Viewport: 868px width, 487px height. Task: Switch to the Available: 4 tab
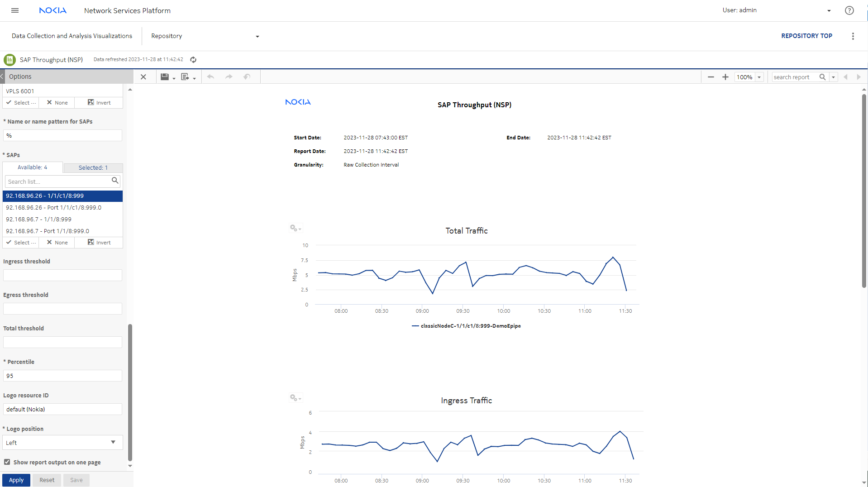(x=32, y=167)
